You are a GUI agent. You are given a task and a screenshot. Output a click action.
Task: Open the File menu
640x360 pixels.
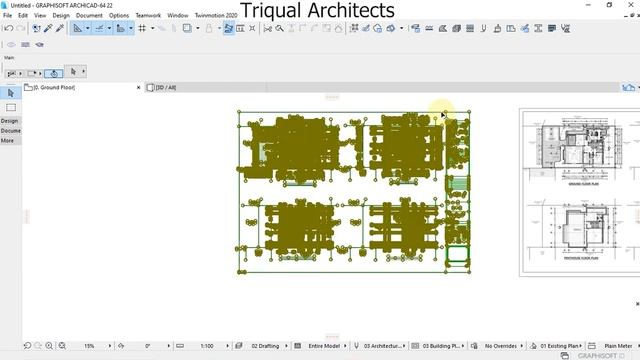pos(7,15)
